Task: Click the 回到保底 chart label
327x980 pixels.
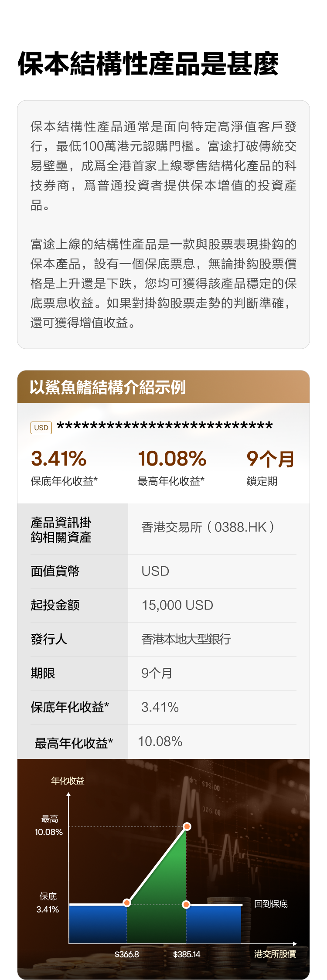Action: pos(271,904)
